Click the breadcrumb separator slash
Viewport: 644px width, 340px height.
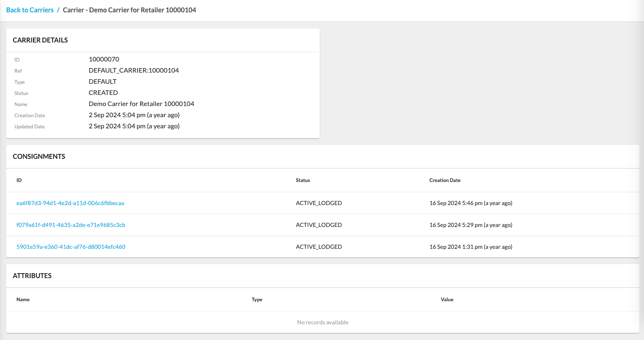click(58, 10)
